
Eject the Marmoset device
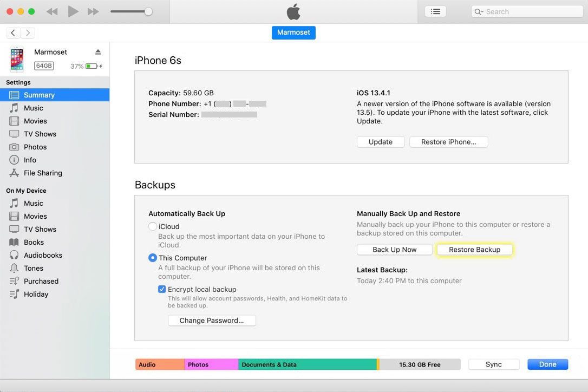[97, 51]
